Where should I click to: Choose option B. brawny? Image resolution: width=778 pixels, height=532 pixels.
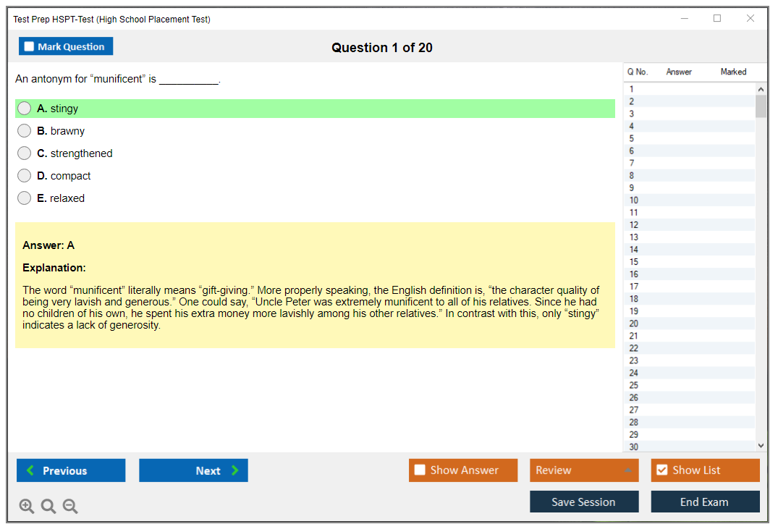(25, 131)
